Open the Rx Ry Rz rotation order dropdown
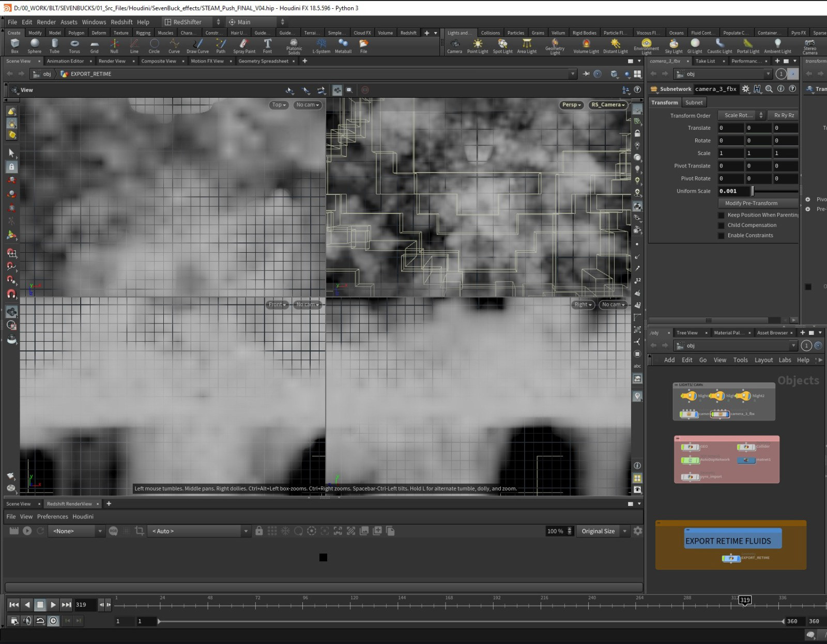This screenshot has height=644, width=827. tap(784, 115)
